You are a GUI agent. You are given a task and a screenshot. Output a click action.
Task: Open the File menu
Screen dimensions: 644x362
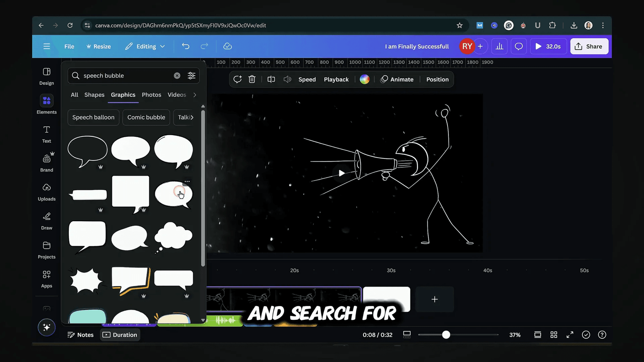(69, 46)
